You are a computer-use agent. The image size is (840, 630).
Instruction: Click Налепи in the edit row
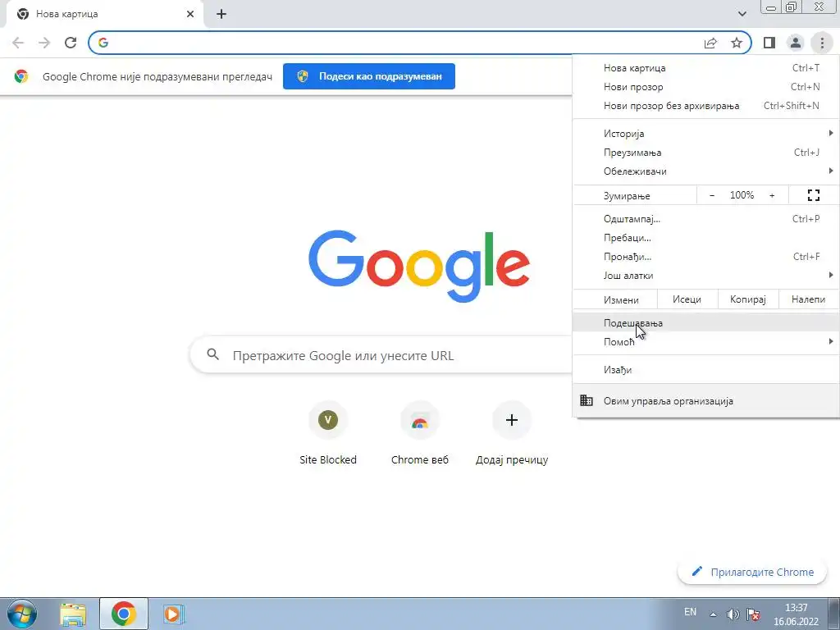pyautogui.click(x=808, y=299)
